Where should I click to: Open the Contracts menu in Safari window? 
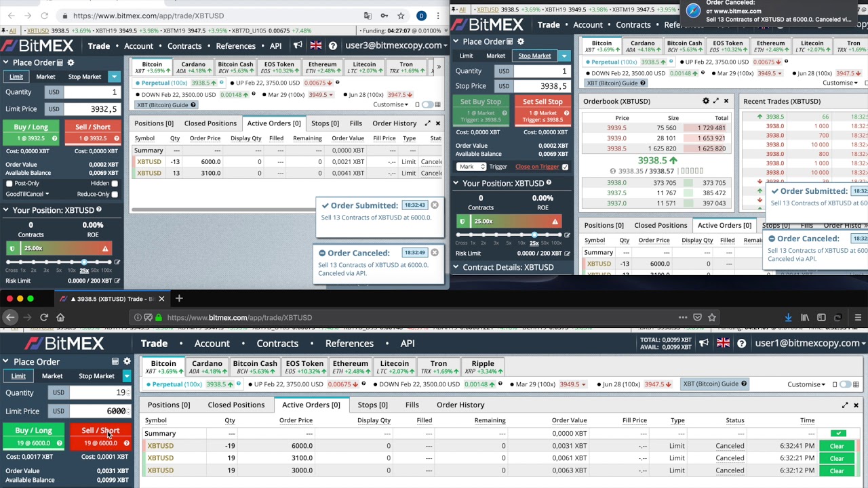(633, 25)
